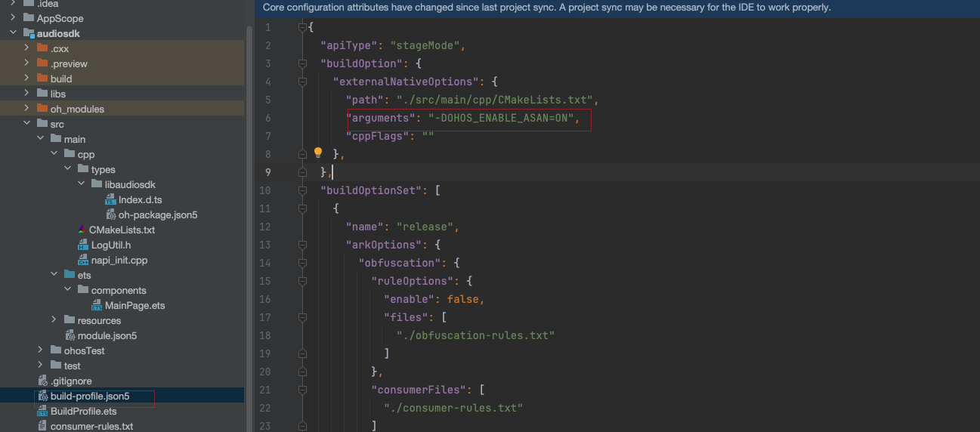This screenshot has width=980, height=432.
Task: Expand the resources folder arrow
Action: point(54,320)
